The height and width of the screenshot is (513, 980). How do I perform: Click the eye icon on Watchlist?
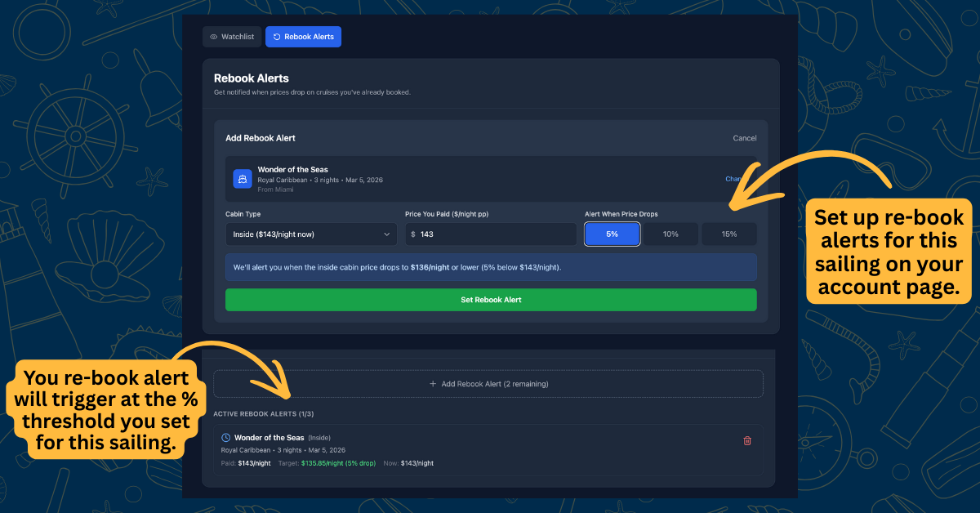212,36
